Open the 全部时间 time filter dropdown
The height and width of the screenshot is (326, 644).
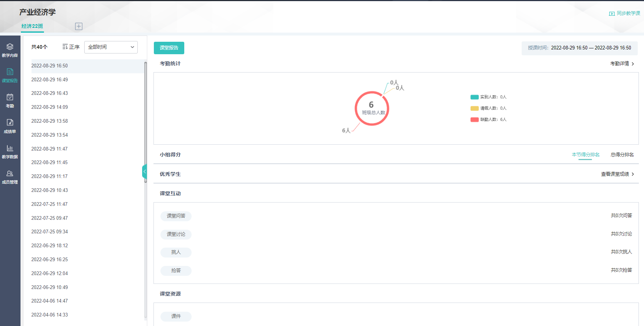click(x=111, y=47)
